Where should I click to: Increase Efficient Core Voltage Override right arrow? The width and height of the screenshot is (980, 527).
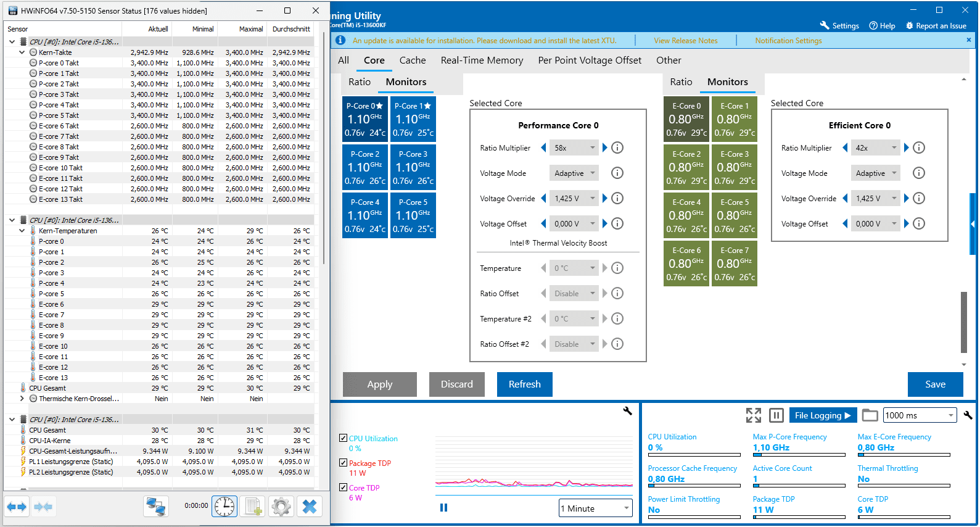[x=907, y=198]
